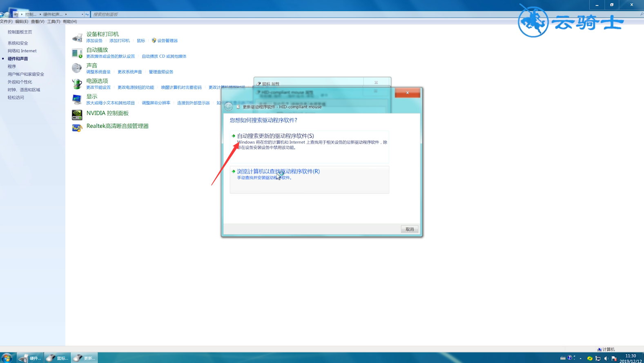Expand breadcrumb arrow after 硬件和声...
This screenshot has width=644, height=363.
tap(66, 14)
